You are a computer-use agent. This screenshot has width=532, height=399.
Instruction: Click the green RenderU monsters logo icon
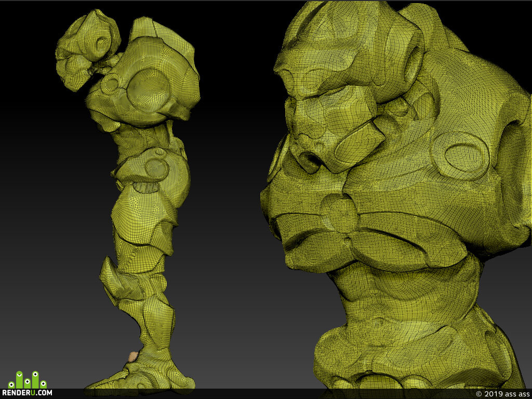point(27,380)
